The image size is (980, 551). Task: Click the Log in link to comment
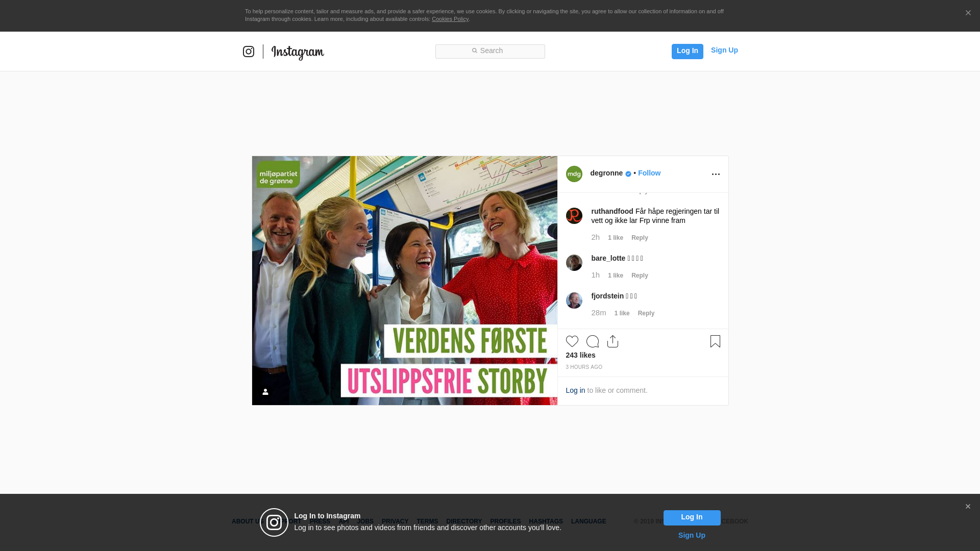coord(575,390)
